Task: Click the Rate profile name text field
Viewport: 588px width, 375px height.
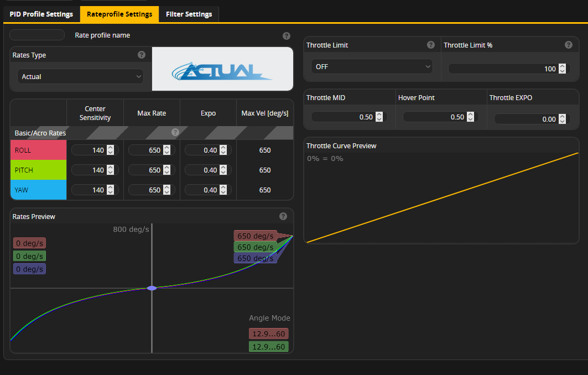Action: point(37,35)
